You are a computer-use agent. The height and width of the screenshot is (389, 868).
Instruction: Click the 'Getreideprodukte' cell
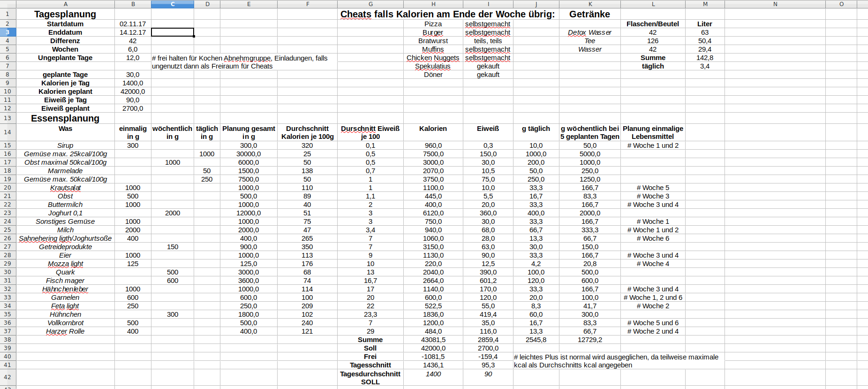[x=65, y=247]
